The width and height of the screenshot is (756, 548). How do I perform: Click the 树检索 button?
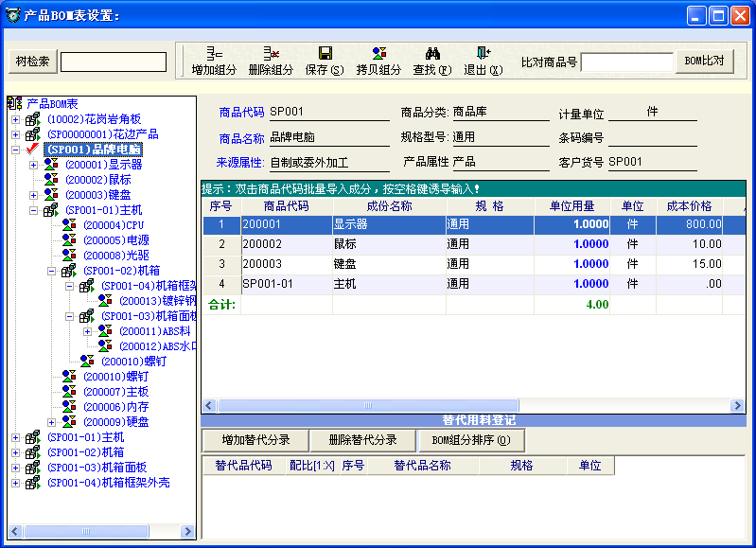33,62
